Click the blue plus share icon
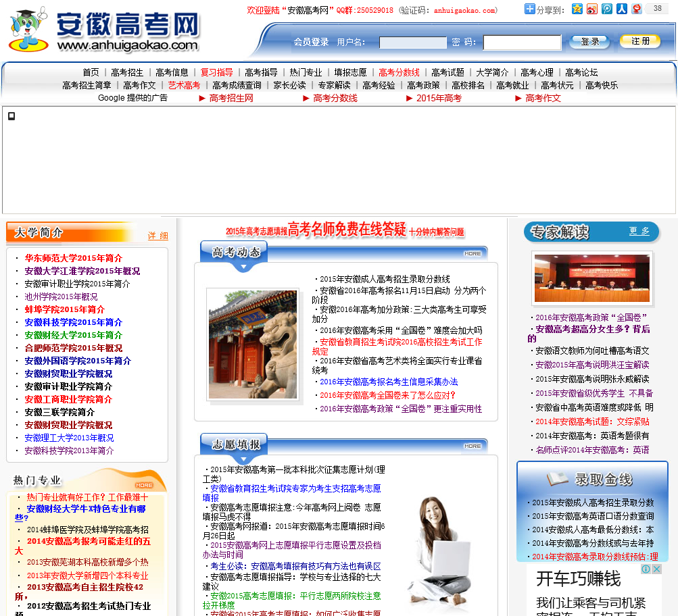Screen dimensions: 678x616 point(530,9)
